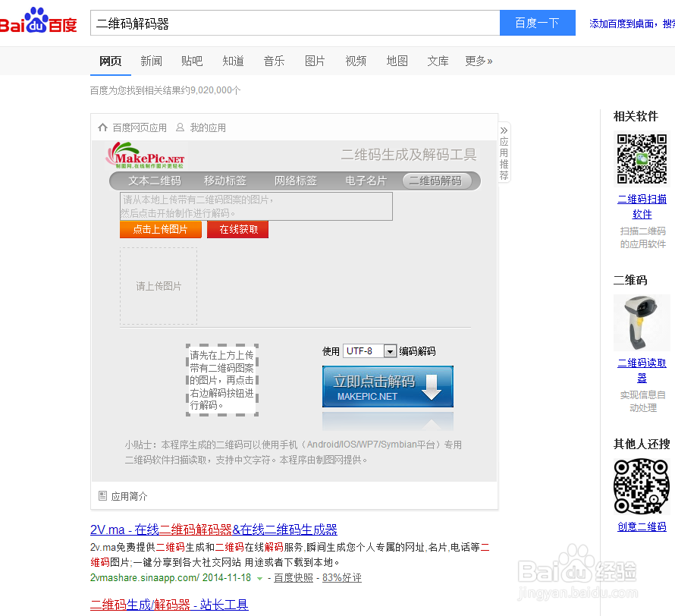Viewport: 675px width, 616px height.
Task: Click the round-cornered QR code under 其他人还搜
Action: point(642,486)
